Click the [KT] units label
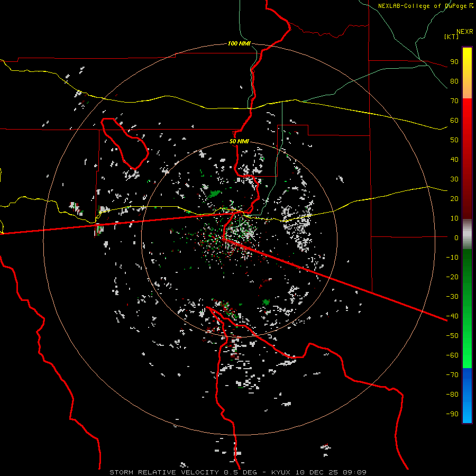Viewport: 476px width, 476px height. 452,36
